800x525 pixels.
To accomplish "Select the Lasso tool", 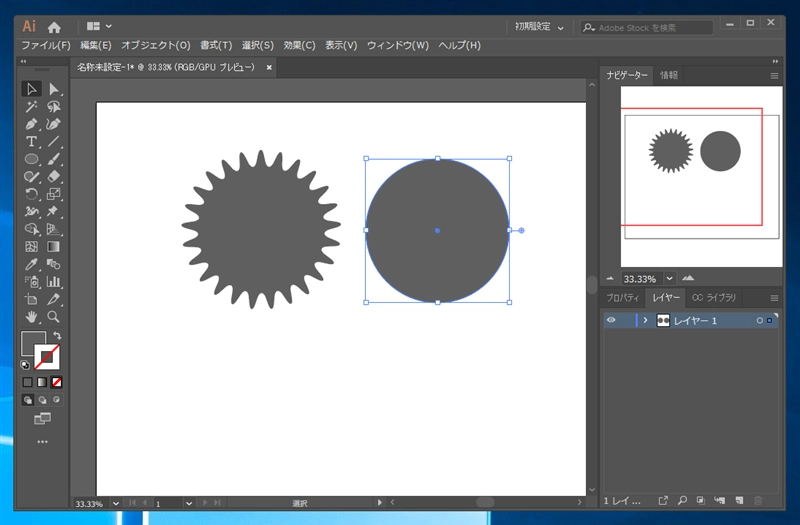I will (54, 107).
